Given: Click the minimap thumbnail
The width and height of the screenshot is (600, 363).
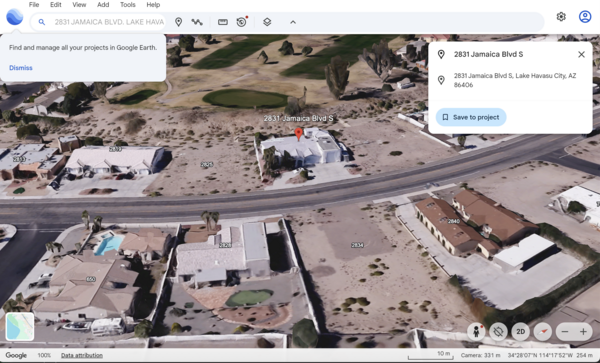Looking at the screenshot, I should [20, 326].
